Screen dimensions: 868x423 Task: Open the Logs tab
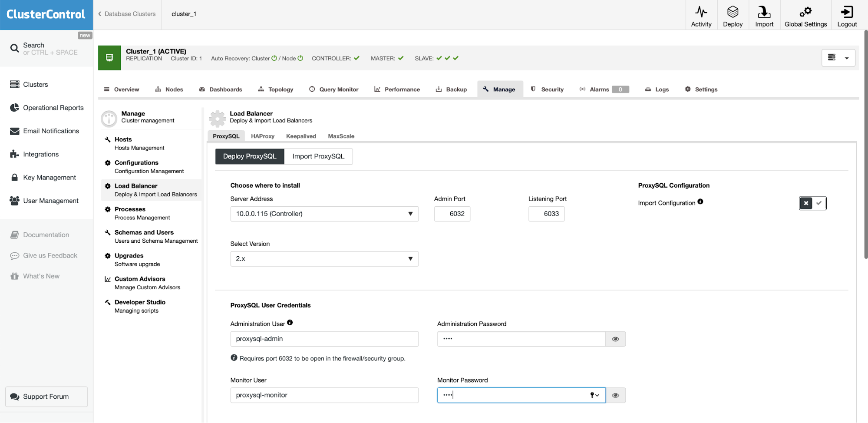tap(657, 89)
